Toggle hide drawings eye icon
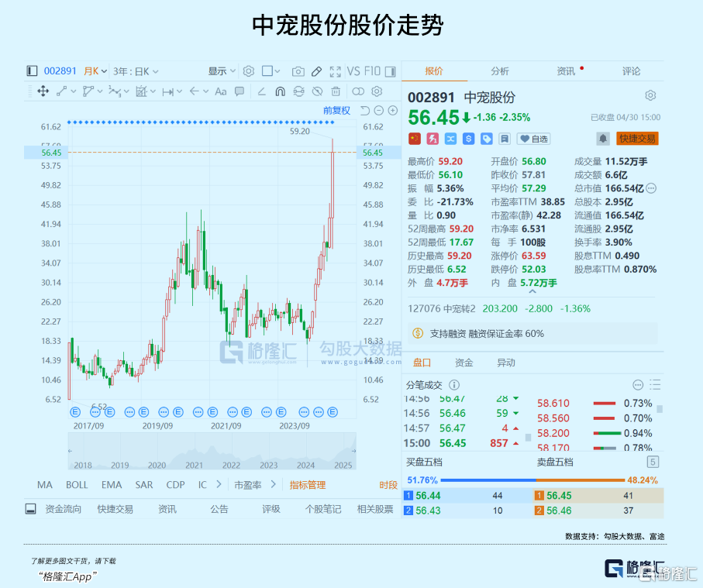 pyautogui.click(x=317, y=91)
